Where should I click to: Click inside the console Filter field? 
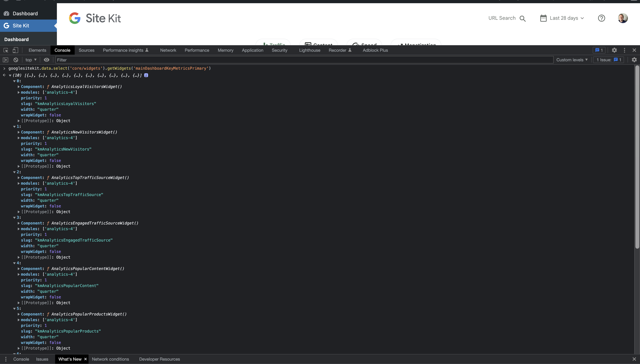(150, 60)
